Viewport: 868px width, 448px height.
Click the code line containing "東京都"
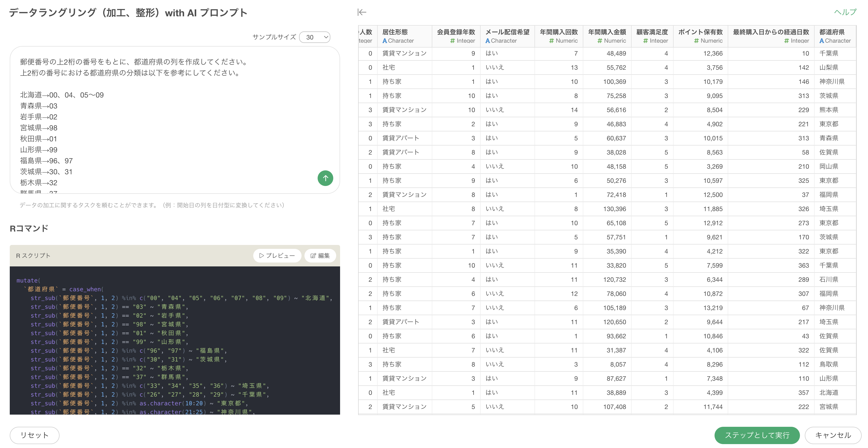click(139, 403)
